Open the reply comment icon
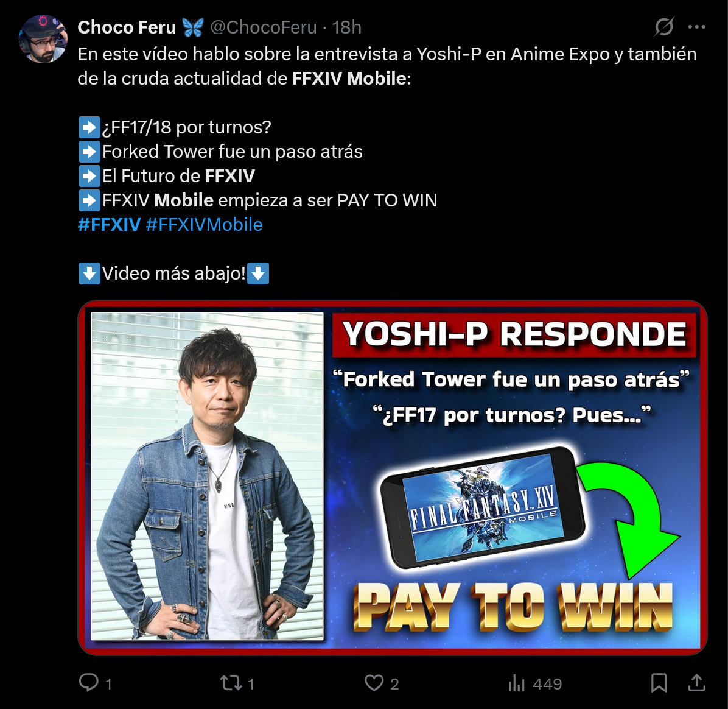728x709 pixels. [89, 683]
